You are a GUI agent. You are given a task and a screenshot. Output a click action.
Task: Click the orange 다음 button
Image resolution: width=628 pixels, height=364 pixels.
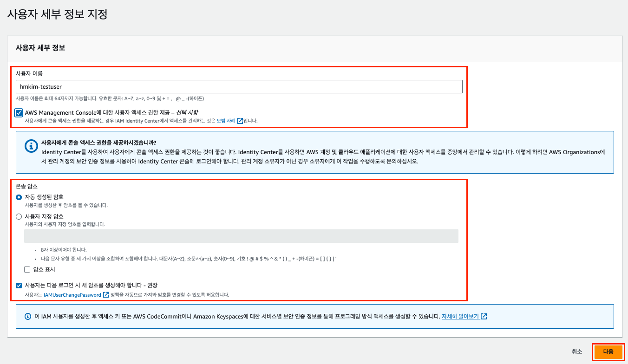[x=608, y=352]
